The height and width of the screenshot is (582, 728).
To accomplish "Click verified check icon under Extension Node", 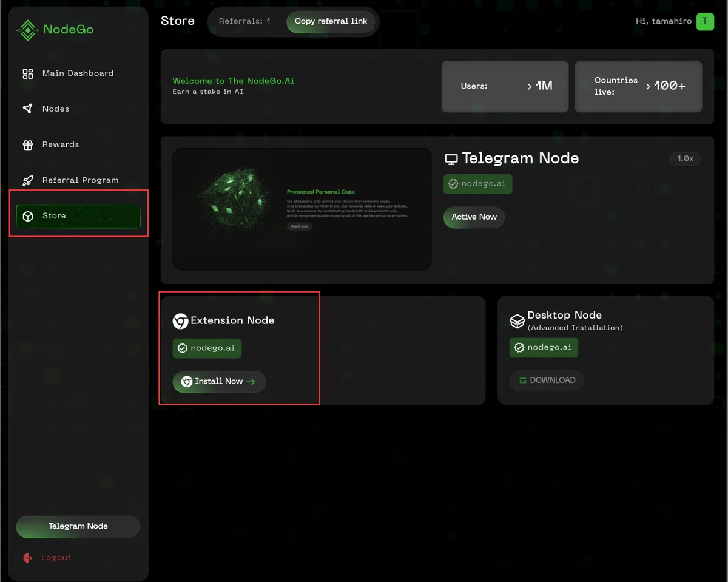I will tap(183, 348).
